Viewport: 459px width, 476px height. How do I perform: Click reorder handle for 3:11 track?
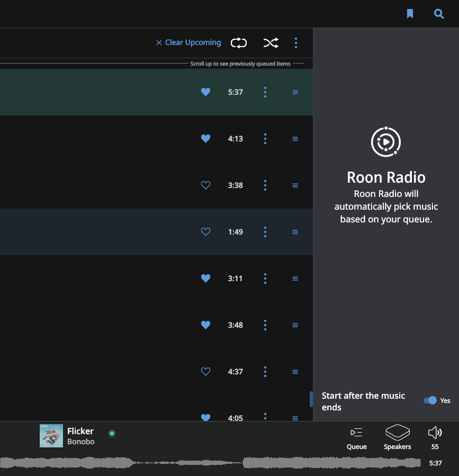[x=295, y=279]
